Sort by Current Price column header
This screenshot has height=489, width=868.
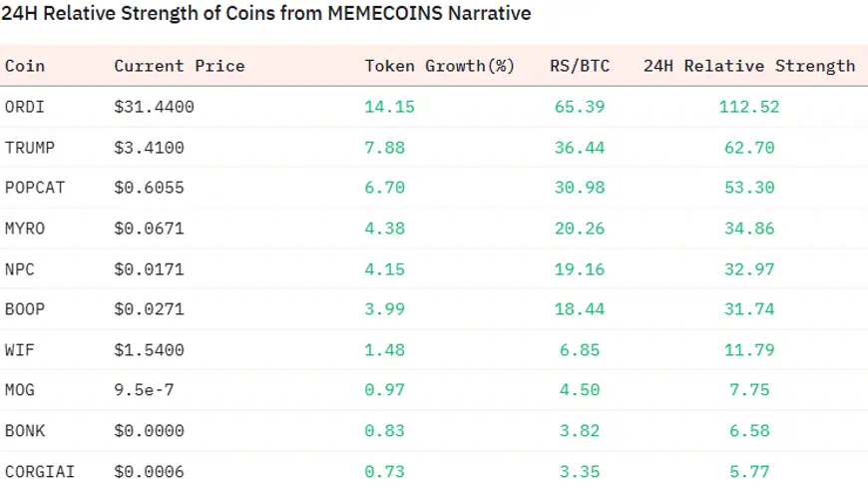pyautogui.click(x=179, y=66)
